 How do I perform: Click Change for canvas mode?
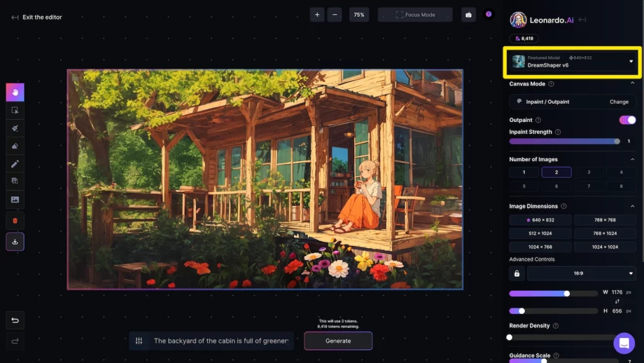point(619,102)
